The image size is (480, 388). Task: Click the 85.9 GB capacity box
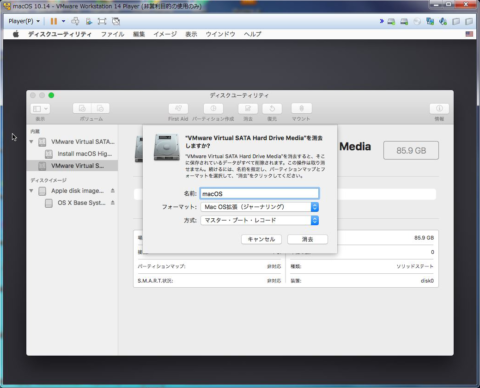pyautogui.click(x=411, y=151)
